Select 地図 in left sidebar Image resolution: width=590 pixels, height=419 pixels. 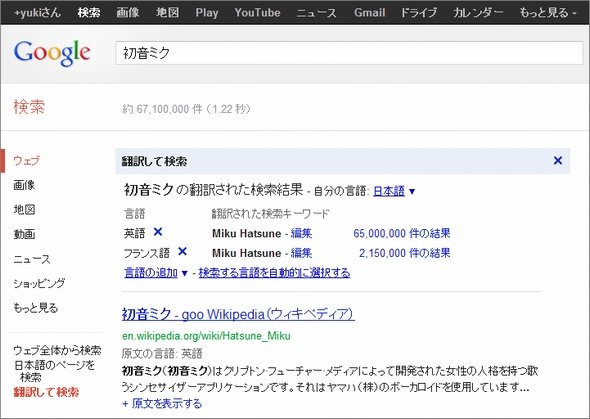pyautogui.click(x=24, y=209)
